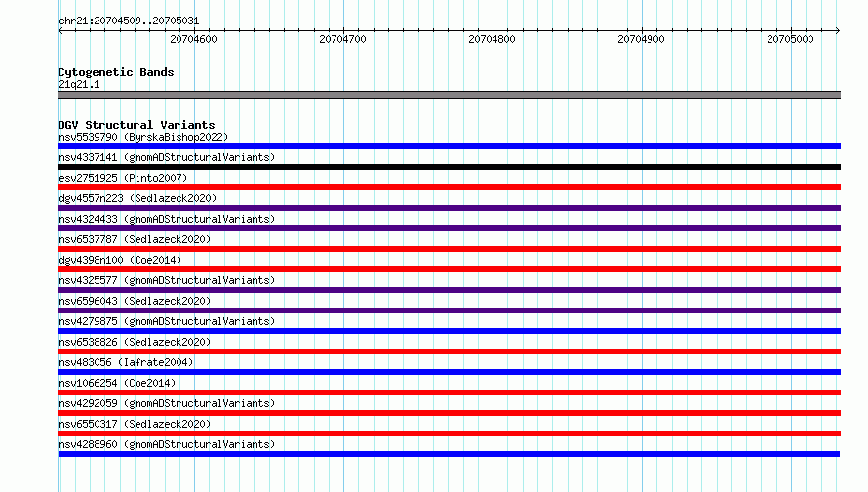Open variant nsv4337141 (gnomADStructuralVariants) label
Screen dimensions: 868x492
167,157
